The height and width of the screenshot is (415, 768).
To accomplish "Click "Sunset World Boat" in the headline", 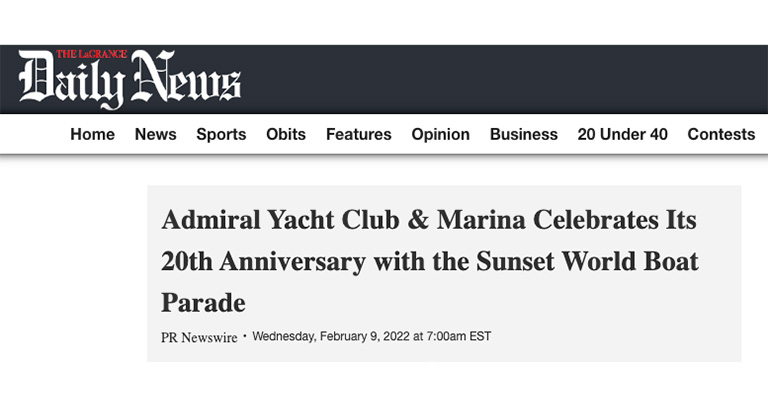I will click(x=587, y=261).
